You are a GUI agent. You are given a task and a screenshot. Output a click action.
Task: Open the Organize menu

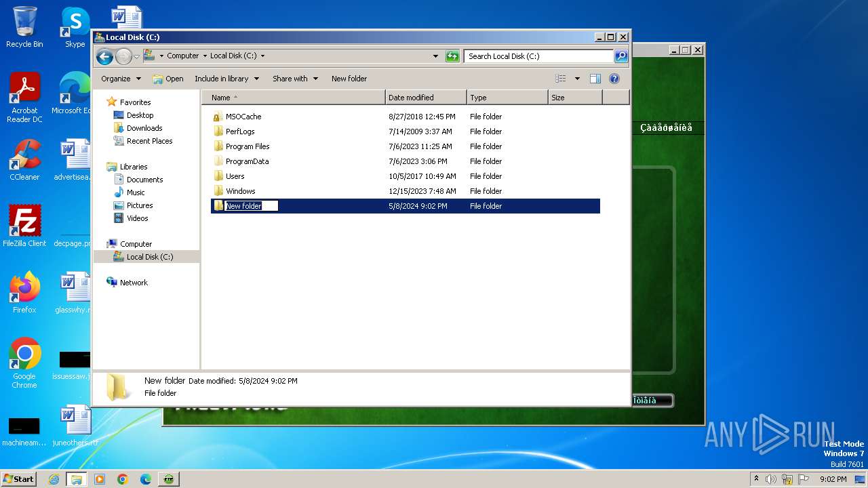click(x=121, y=79)
